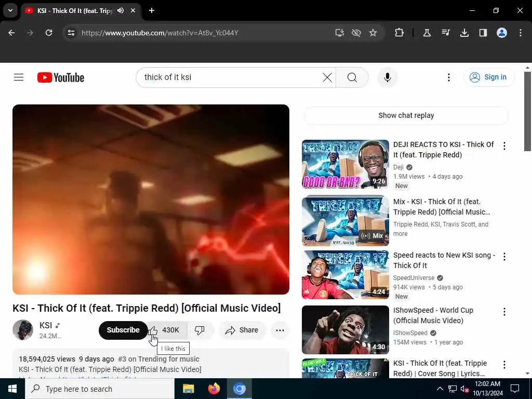Open options for KSI Cover Song video
Screen dimensions: 532x399
(x=504, y=365)
